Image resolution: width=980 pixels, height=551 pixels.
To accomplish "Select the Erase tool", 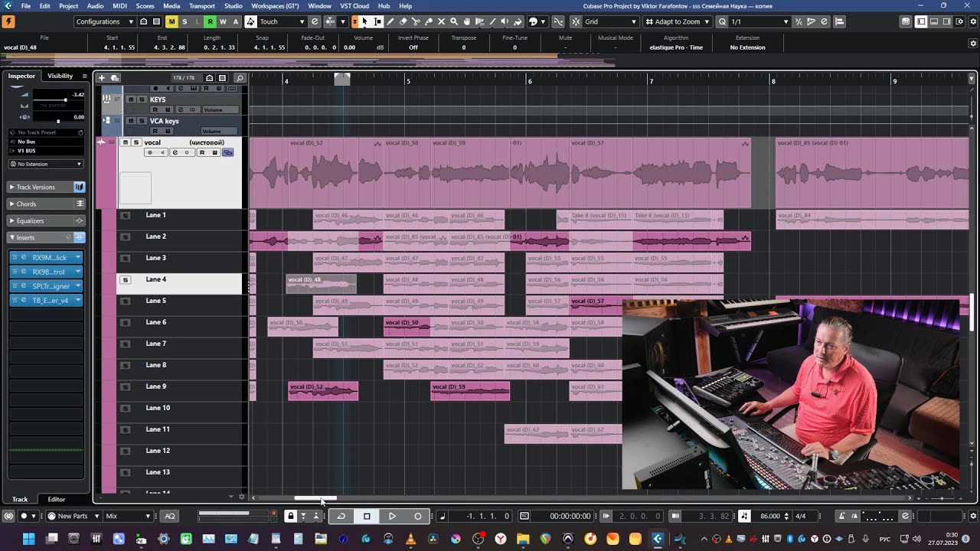I will tap(403, 21).
